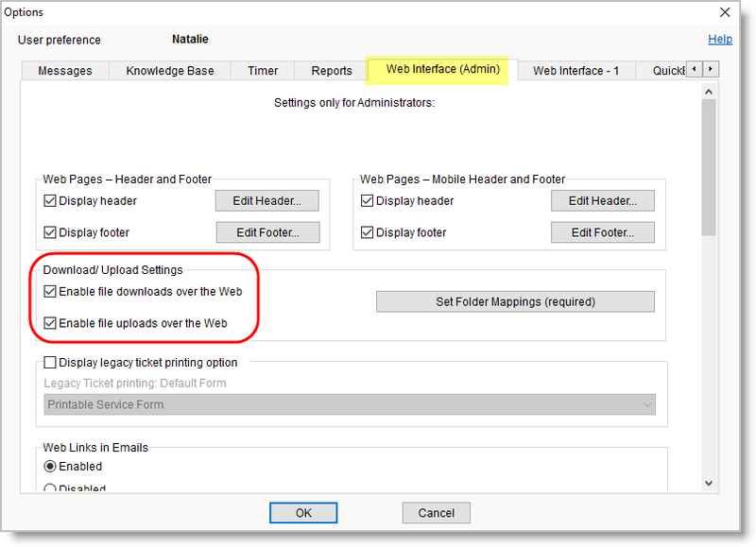Enable Display legacy ticket printing option
Viewport: 756px width, 547px height.
[x=50, y=362]
